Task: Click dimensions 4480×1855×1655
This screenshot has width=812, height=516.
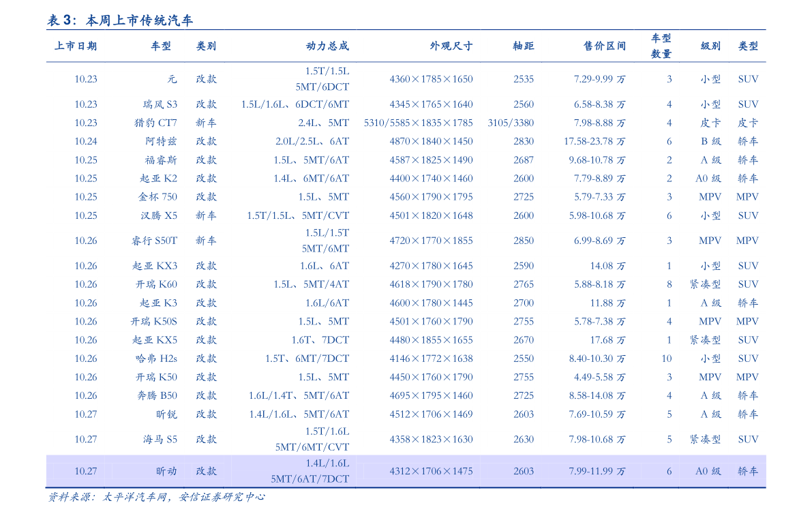Action: 432,341
